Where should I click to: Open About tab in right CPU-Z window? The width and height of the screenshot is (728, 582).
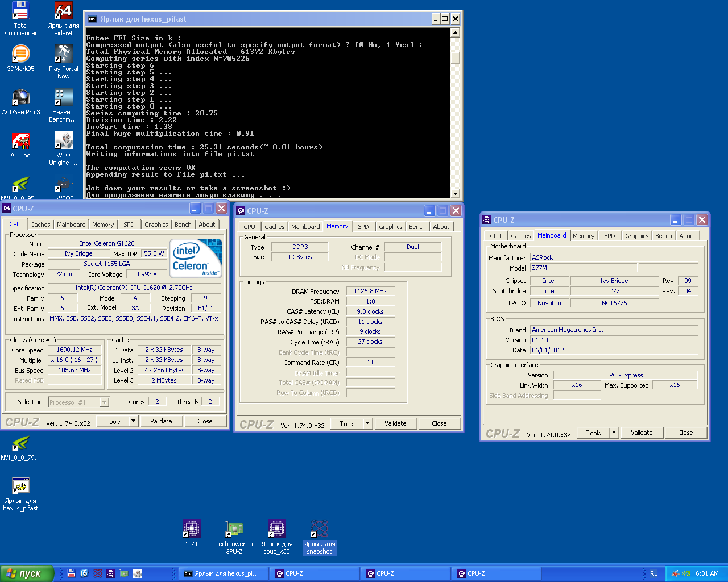point(688,236)
